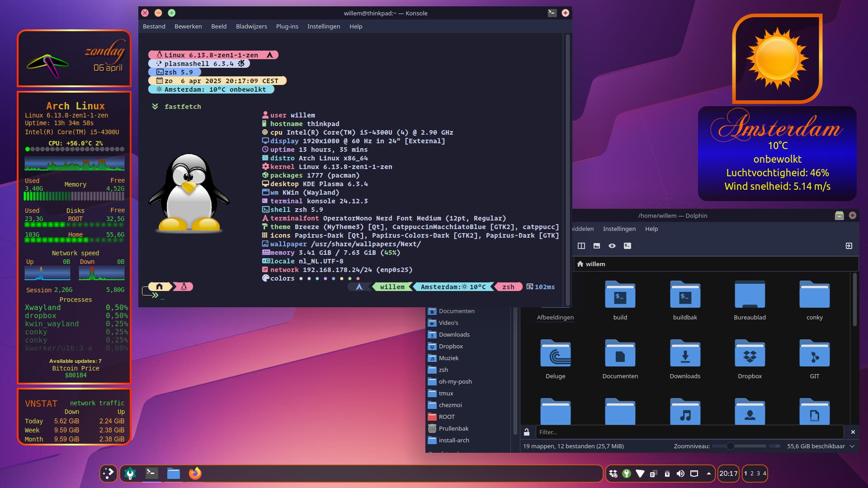The image size is (868, 488).
Task: Click the home icon in Dolphin breadcrumb
Action: [580, 264]
